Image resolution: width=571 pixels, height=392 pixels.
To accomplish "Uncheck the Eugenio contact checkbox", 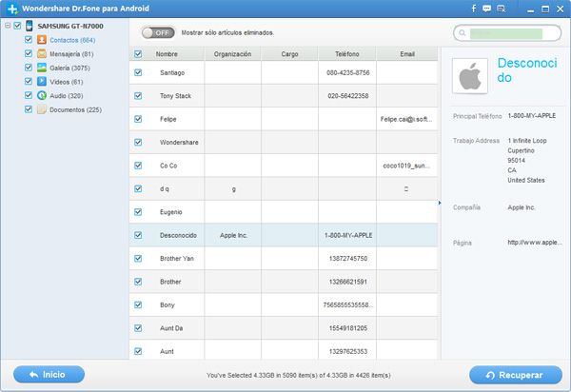I will (138, 212).
